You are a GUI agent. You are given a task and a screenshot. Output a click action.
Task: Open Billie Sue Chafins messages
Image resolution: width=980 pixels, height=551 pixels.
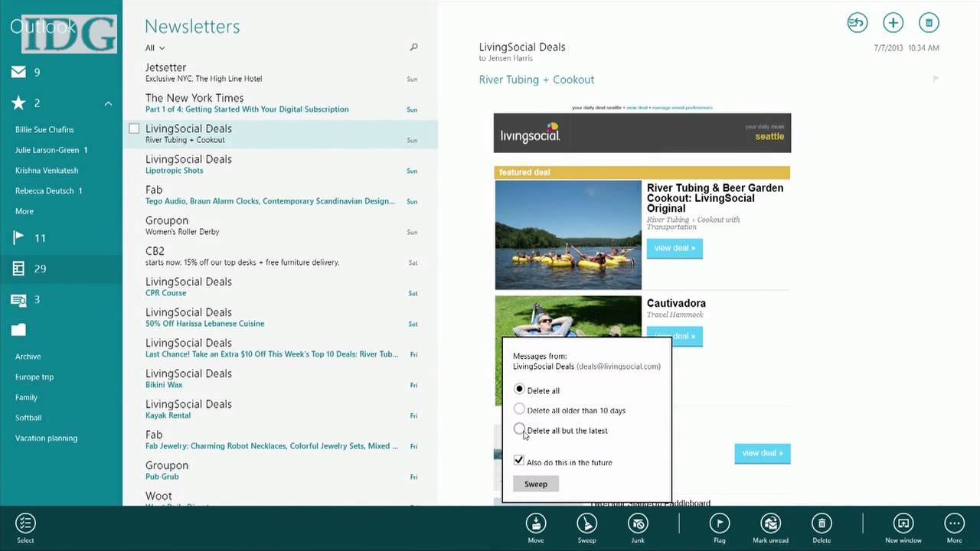click(x=44, y=129)
